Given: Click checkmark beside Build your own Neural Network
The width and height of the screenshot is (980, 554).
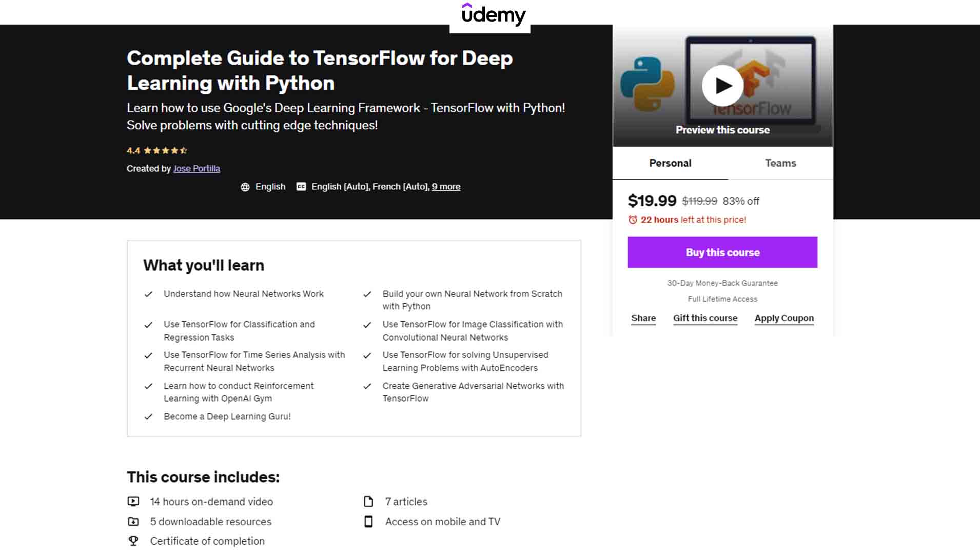Looking at the screenshot, I should pos(367,294).
